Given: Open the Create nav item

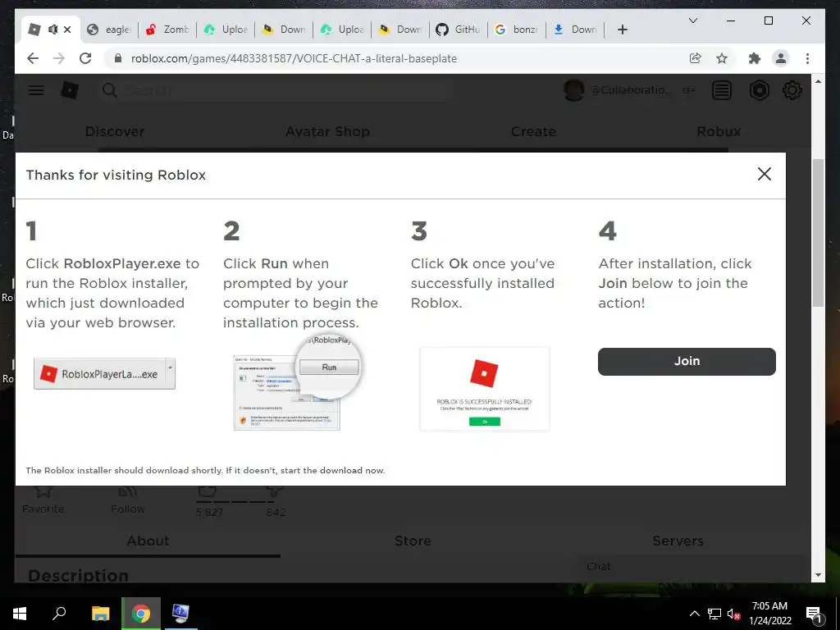Looking at the screenshot, I should click(x=533, y=131).
